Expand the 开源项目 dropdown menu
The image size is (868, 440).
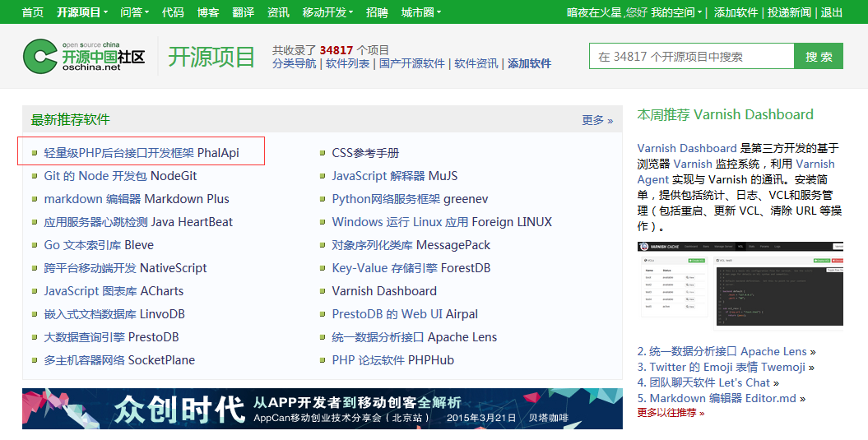(x=82, y=12)
